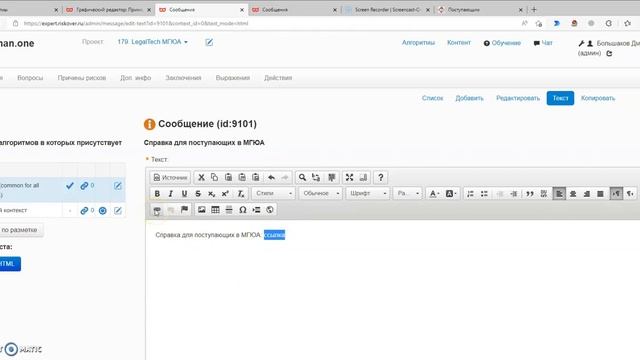Click the Copy icon in editor toolbar
The image size is (640, 360).
click(215, 178)
